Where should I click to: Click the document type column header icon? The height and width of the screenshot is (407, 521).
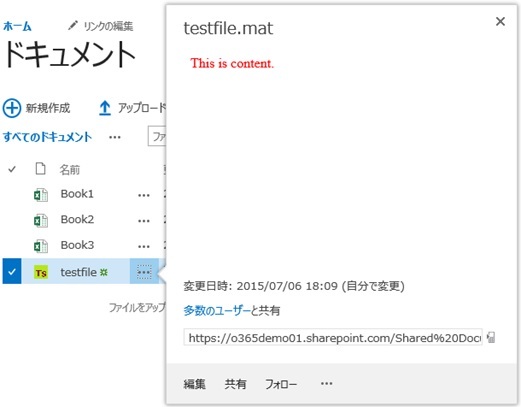[x=40, y=169]
